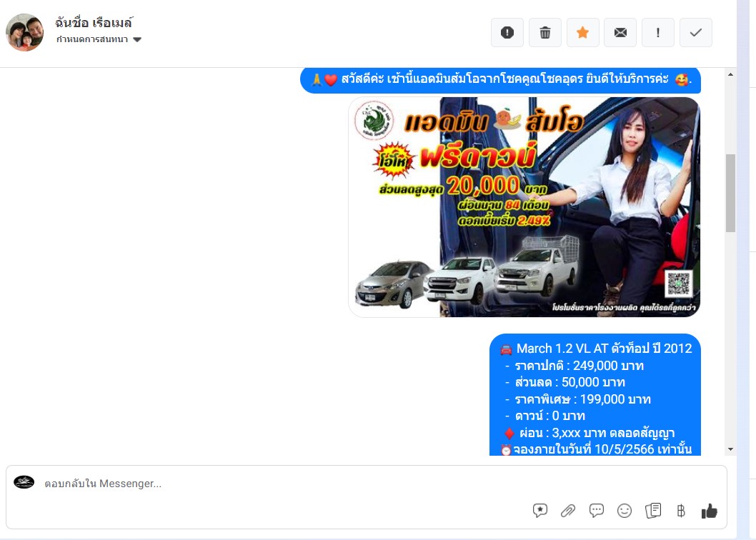Click the scrollbar down arrow
The width and height of the screenshot is (756, 540).
tap(730, 449)
